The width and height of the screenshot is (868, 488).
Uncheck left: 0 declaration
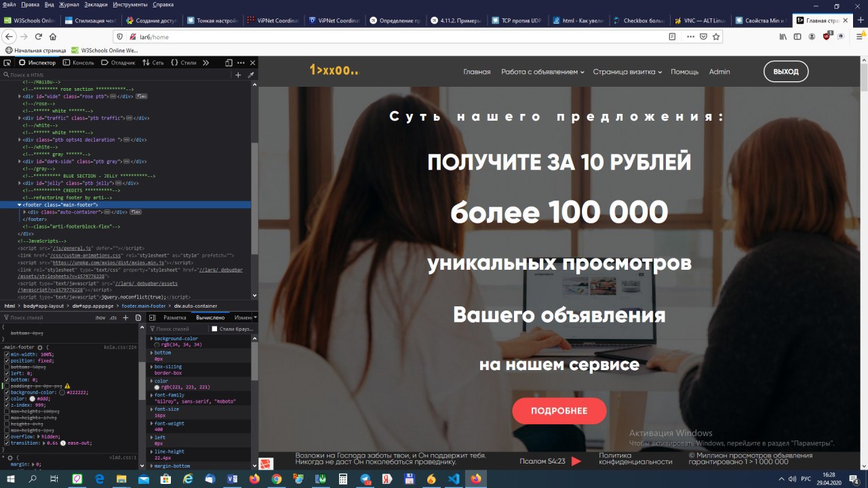click(x=7, y=373)
